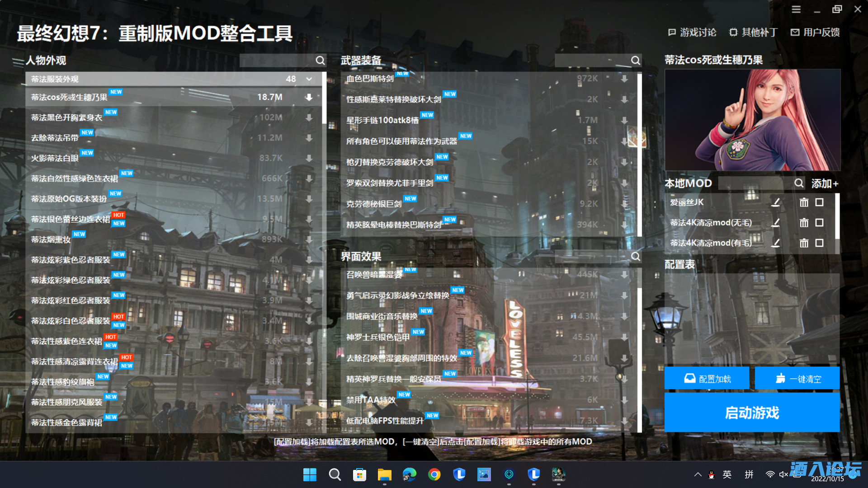This screenshot has width=868, height=488.
Task: Edit the 蒂法4K清凉mod(无毛) entry
Action: tap(776, 223)
